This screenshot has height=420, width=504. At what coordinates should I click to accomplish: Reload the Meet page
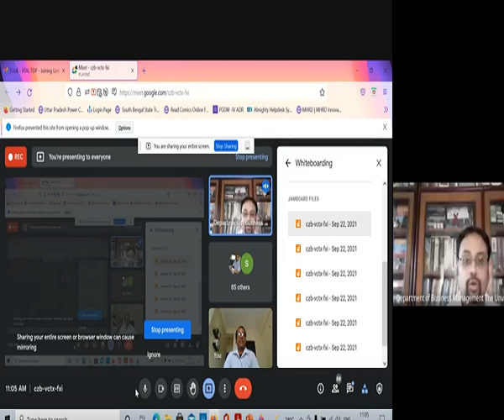click(x=29, y=92)
